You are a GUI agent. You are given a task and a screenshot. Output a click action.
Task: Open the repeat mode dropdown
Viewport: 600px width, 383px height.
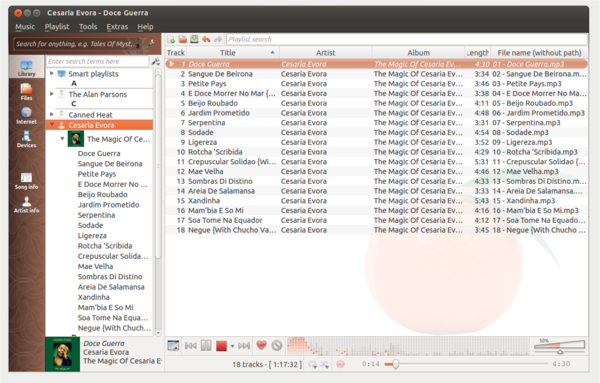[x=312, y=364]
